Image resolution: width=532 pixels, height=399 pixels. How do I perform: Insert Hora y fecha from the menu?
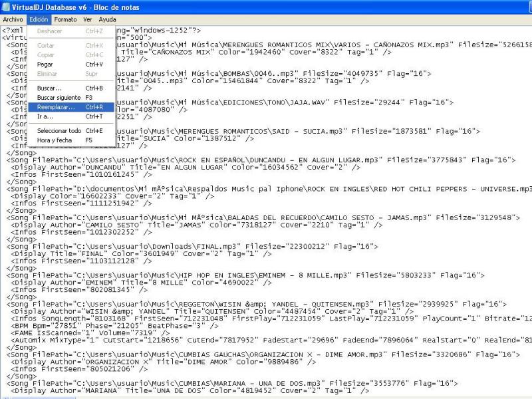71,140
